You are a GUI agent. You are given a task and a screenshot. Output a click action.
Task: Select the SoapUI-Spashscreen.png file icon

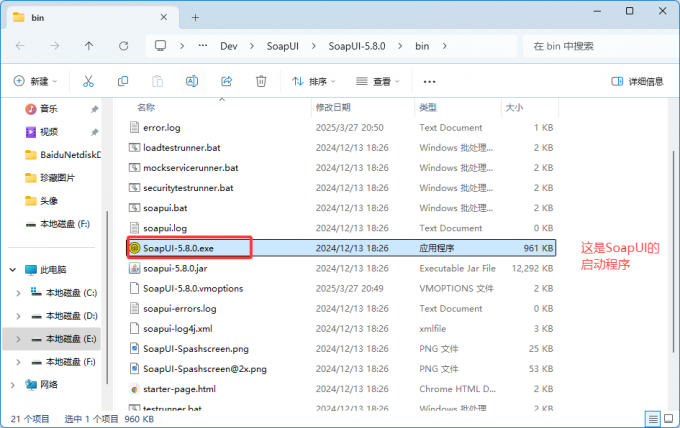pyautogui.click(x=134, y=349)
